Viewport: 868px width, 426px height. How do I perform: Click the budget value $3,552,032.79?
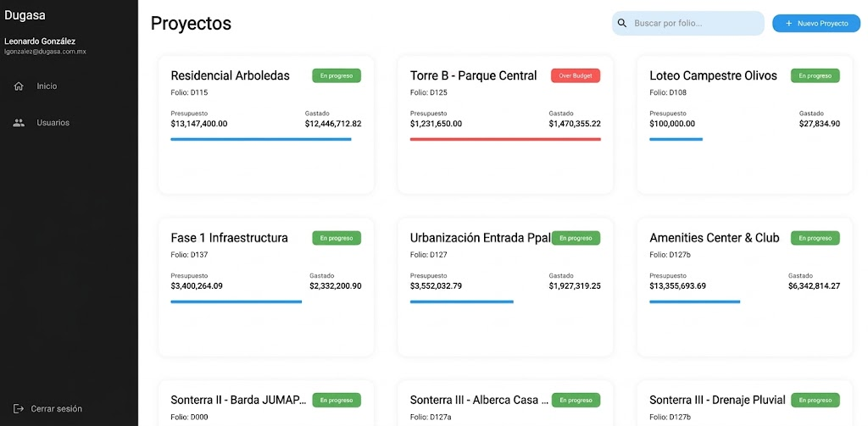click(437, 286)
